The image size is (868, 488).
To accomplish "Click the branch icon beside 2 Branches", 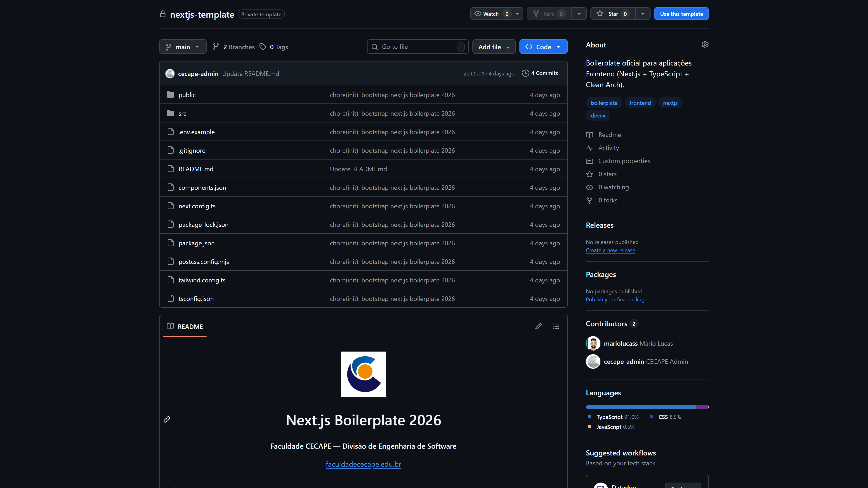I will (216, 47).
